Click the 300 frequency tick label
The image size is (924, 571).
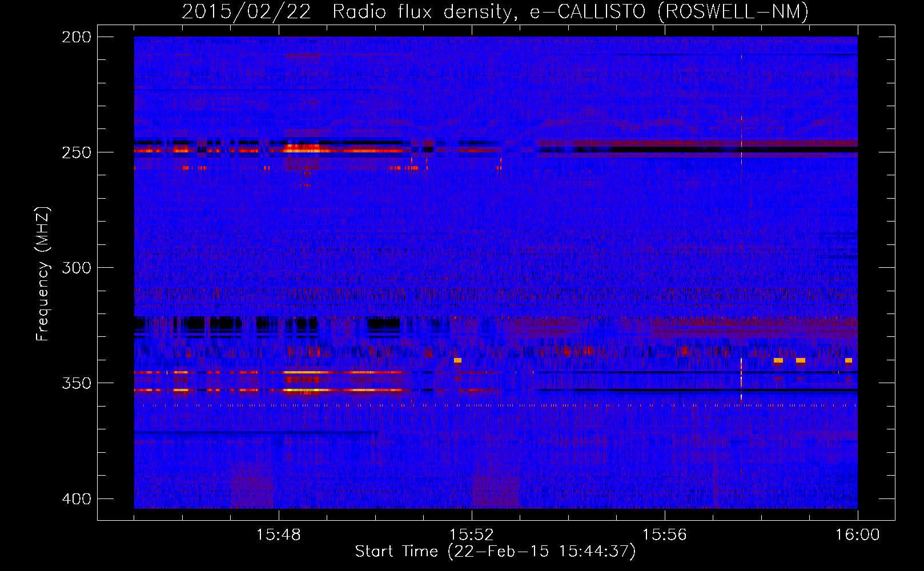click(x=77, y=268)
